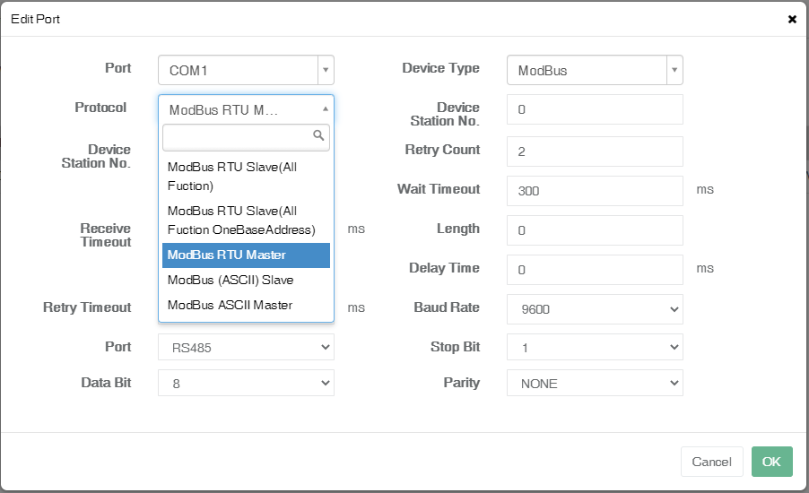Open the COM1 port dropdown arrow
809x493 pixels.
tap(325, 70)
